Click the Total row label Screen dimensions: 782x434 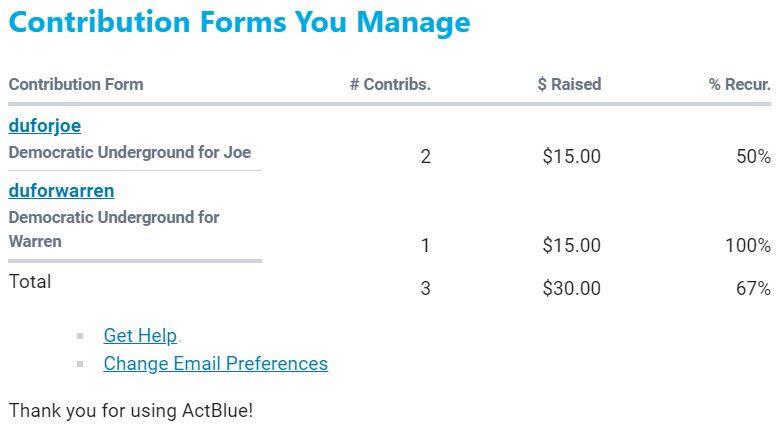(x=30, y=282)
